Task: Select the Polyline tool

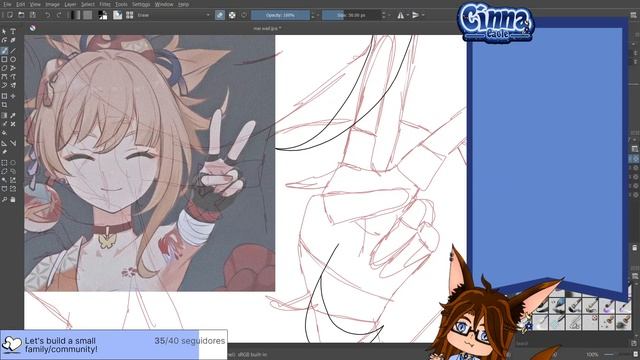Action: (x=13, y=68)
